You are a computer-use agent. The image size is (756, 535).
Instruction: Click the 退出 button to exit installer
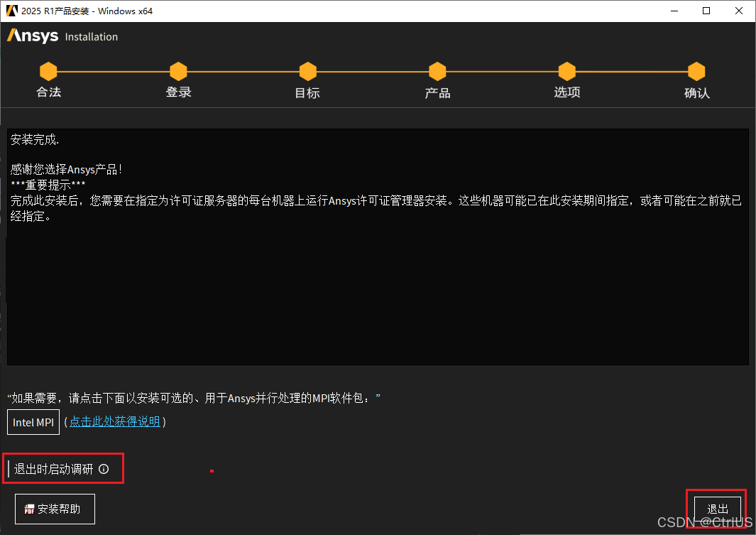(718, 509)
